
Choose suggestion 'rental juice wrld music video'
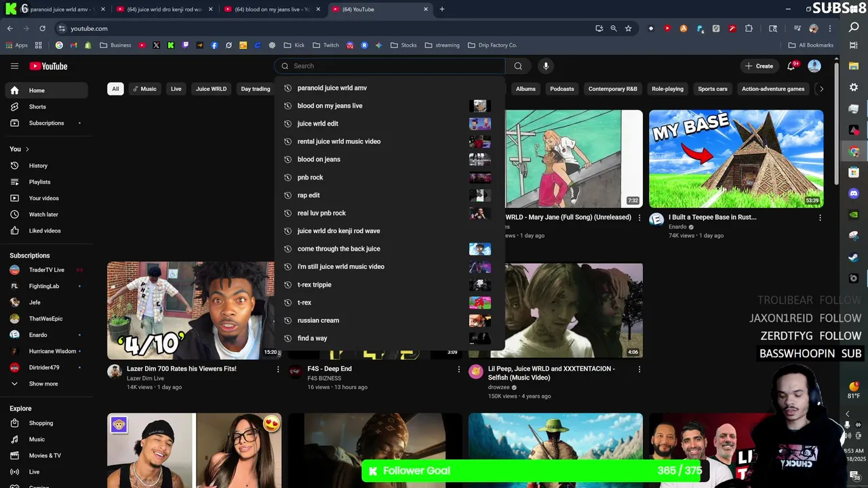coord(390,142)
